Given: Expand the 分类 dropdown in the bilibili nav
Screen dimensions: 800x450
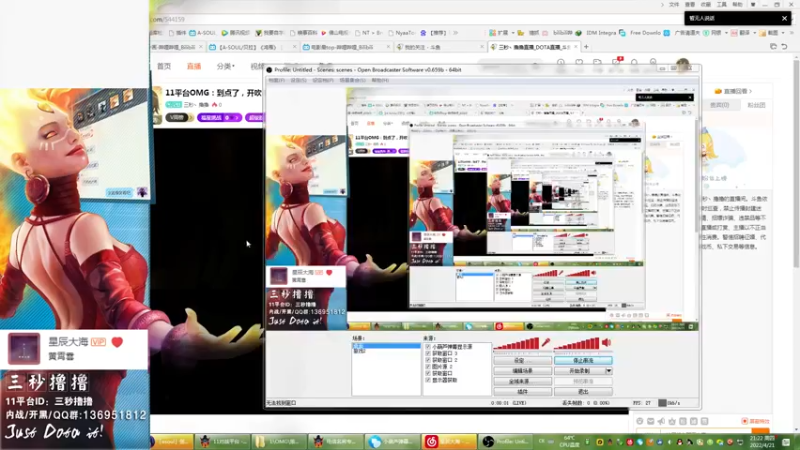Looking at the screenshot, I should [225, 66].
